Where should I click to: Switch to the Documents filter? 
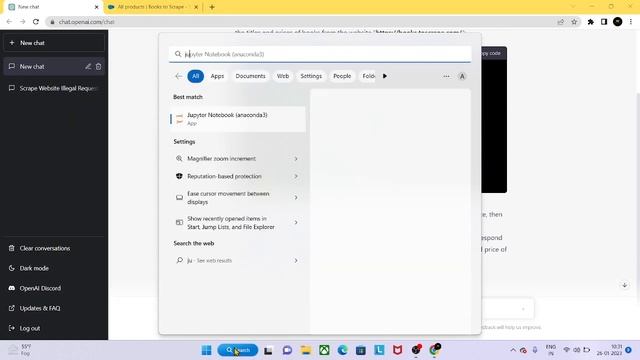pos(250,76)
